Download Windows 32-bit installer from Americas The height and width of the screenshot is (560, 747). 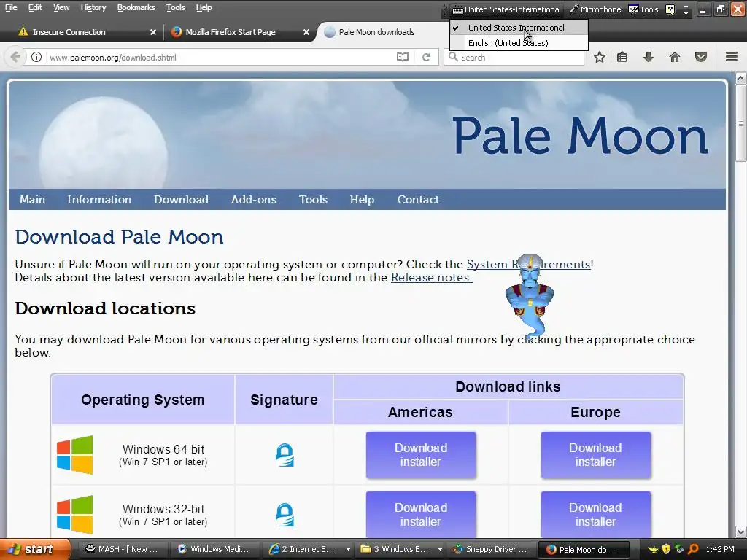click(421, 515)
